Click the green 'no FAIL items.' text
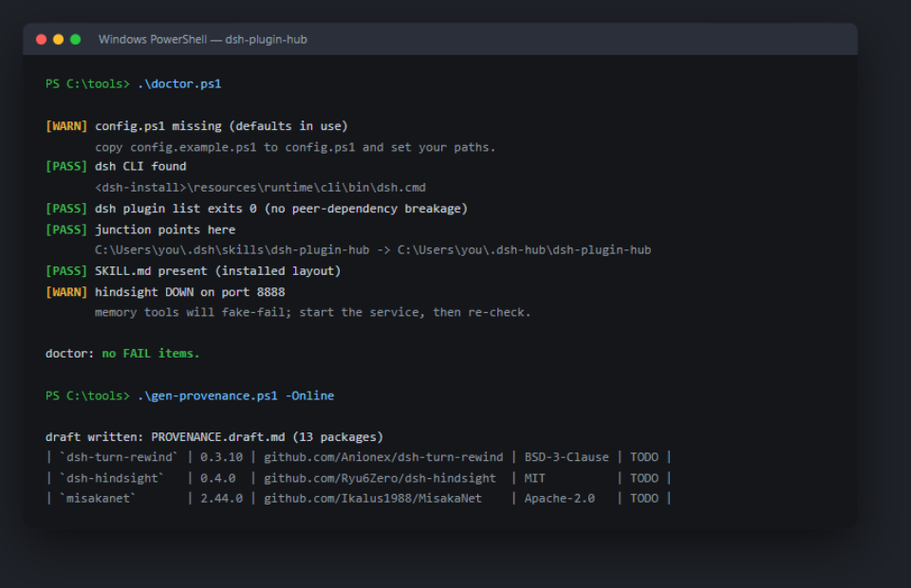The image size is (911, 588). [151, 354]
